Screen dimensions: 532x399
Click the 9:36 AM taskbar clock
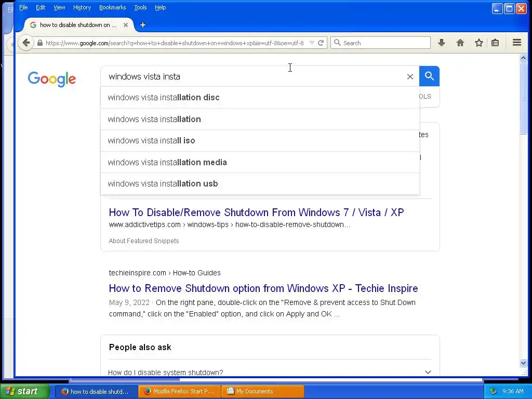513,391
